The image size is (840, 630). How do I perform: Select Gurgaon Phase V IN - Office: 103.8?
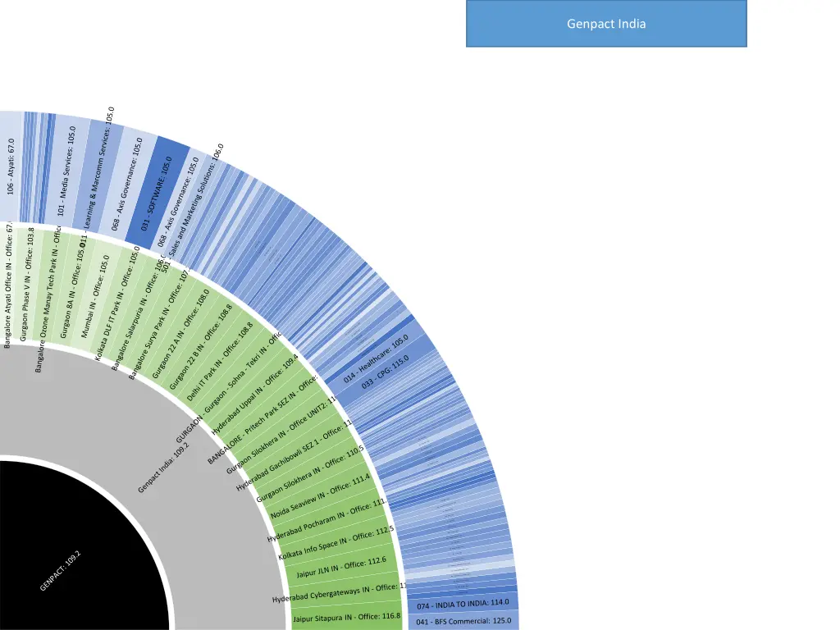pyautogui.click(x=27, y=285)
